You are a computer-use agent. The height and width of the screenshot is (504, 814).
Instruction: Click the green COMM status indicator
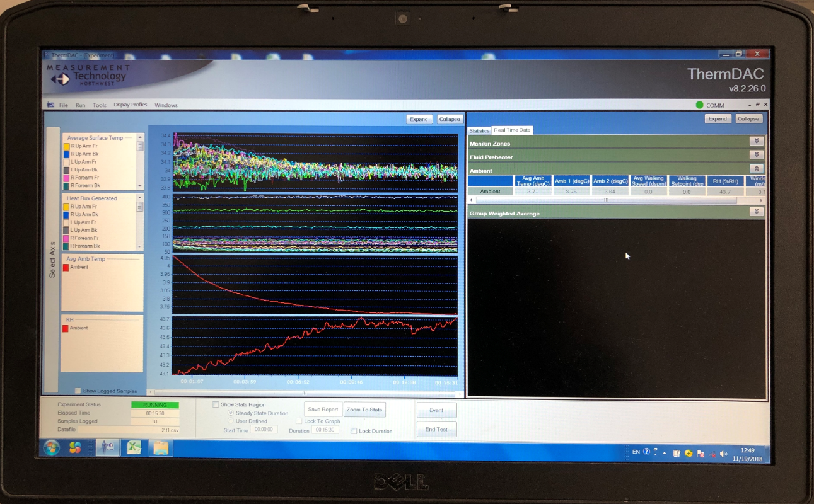pyautogui.click(x=699, y=105)
